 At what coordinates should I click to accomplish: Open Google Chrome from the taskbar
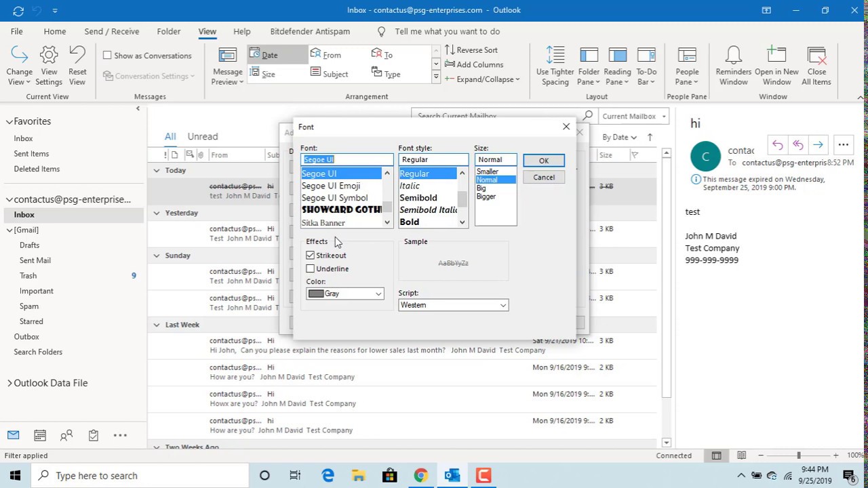tap(421, 475)
